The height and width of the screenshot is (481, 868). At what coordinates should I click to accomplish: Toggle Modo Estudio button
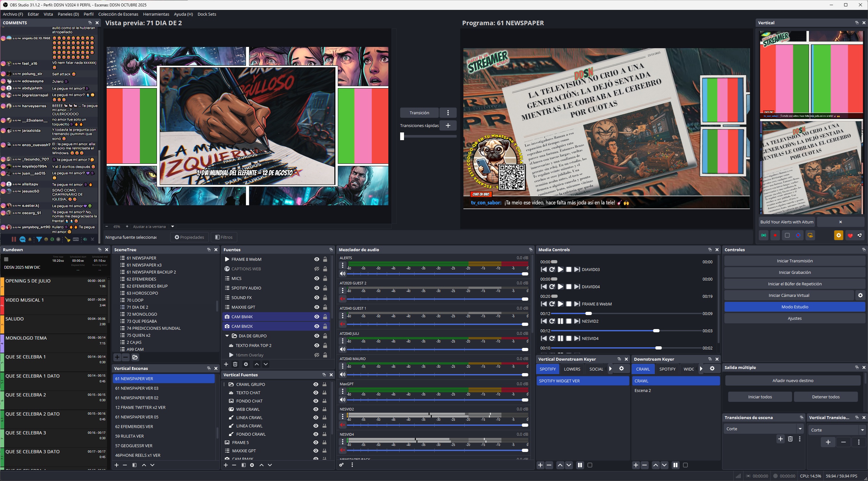795,307
